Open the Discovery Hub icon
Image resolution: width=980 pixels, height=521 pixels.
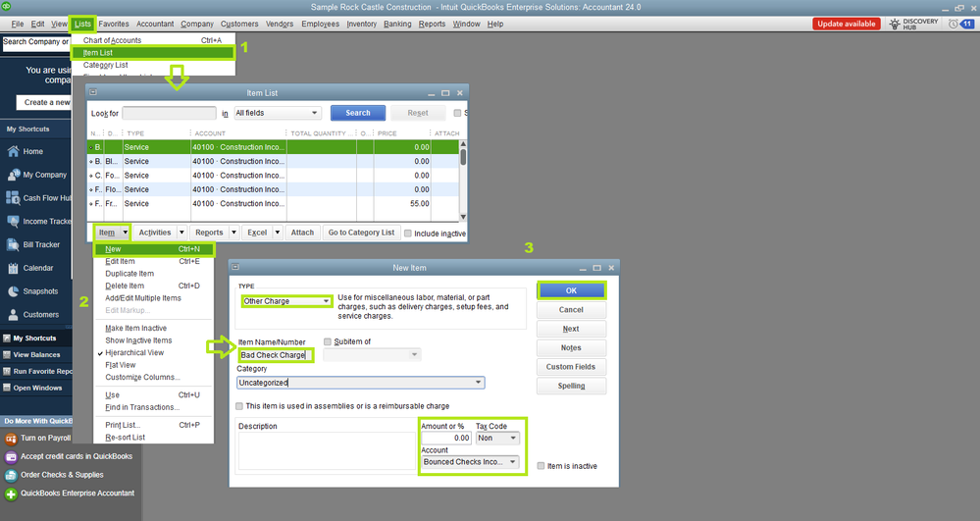coord(895,24)
